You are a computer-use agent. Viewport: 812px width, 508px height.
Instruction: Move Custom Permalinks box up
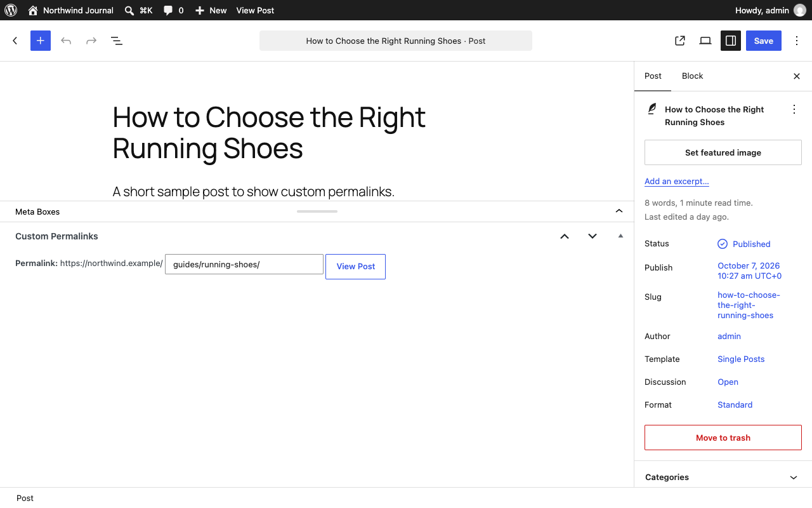click(x=565, y=236)
